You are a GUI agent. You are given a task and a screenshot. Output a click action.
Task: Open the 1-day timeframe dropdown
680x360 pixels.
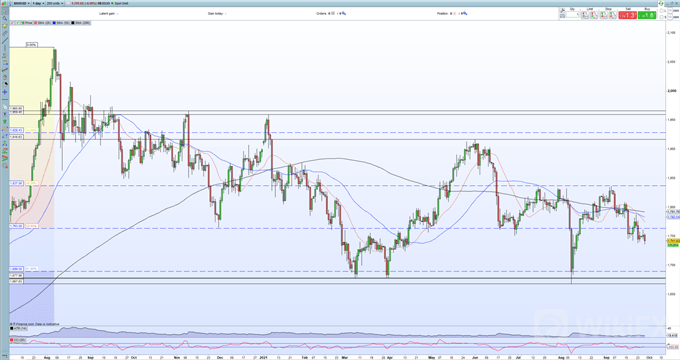[39, 3]
